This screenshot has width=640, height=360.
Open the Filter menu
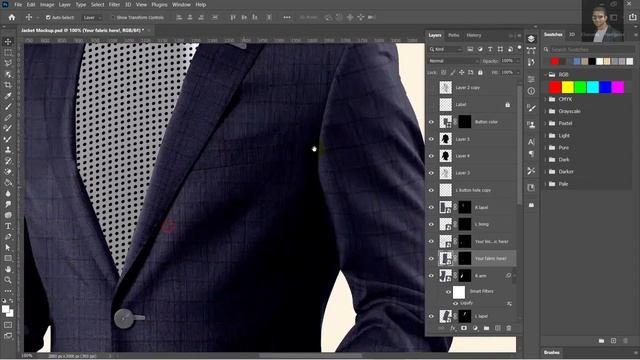114,4
